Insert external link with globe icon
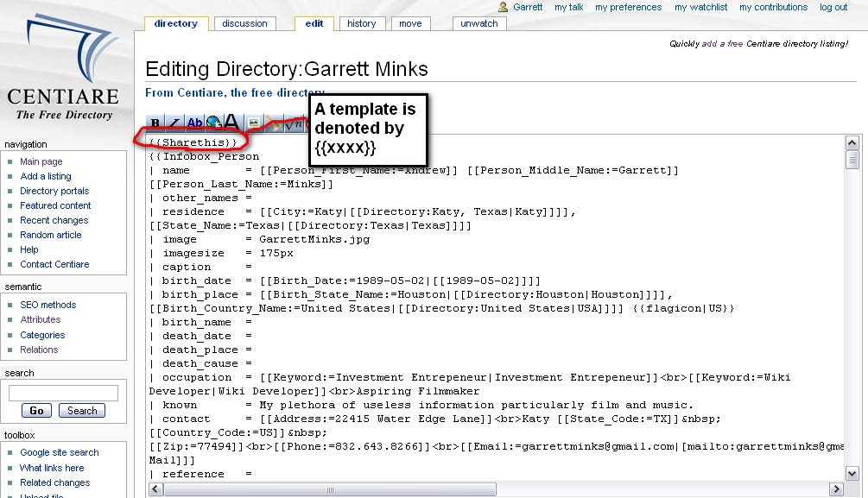Screen dimensions: 868x498 [213, 123]
